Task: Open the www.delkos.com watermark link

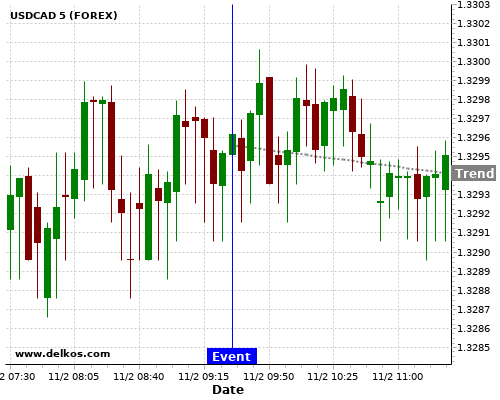Action: (x=63, y=354)
